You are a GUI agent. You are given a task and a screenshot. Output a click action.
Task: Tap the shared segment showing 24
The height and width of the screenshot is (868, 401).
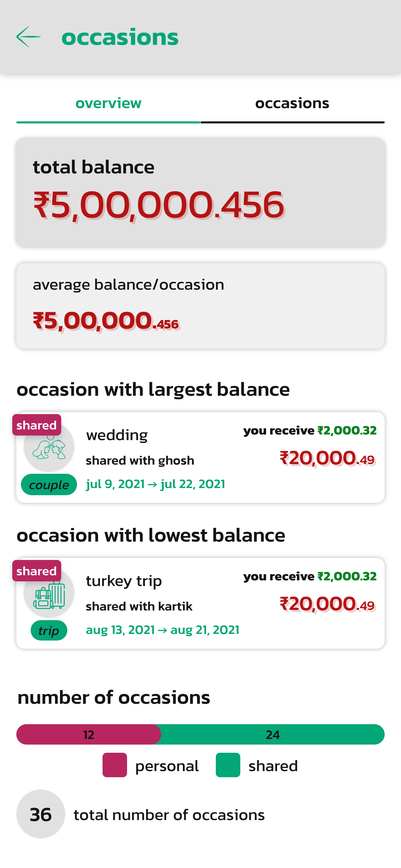pos(273,735)
